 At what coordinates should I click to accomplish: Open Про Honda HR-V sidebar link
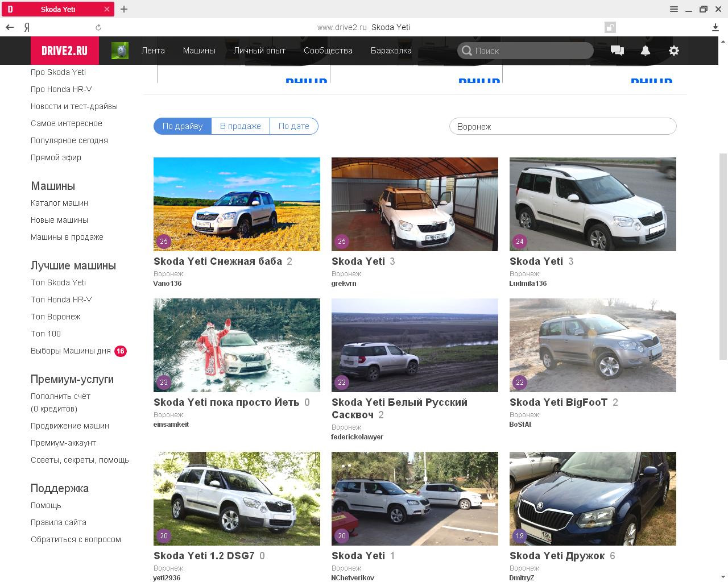point(61,89)
